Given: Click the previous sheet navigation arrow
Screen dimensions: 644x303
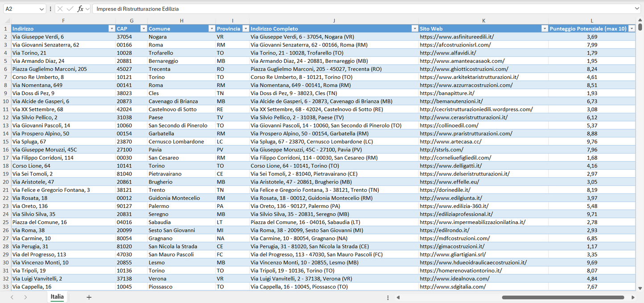Looking at the screenshot, I should tap(12, 297).
